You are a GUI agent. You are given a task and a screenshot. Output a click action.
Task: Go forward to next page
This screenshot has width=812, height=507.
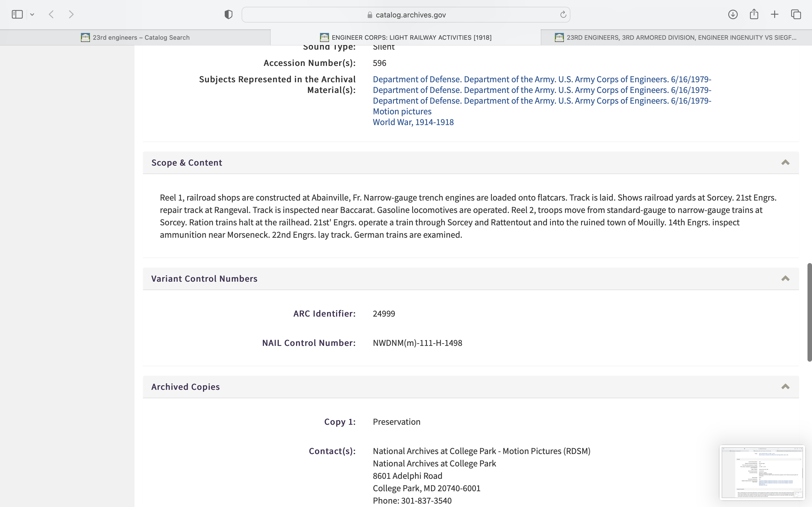pyautogui.click(x=71, y=14)
